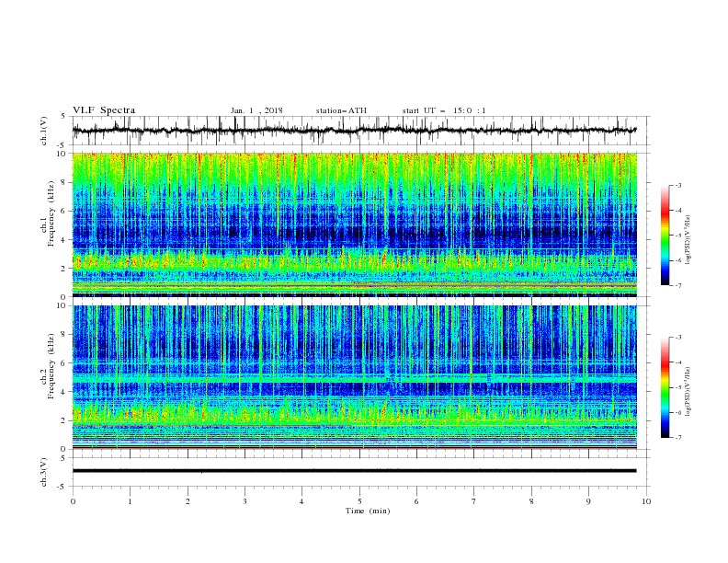Click the 'ch.1(V)' waveform axis label
Image resolution: width=728 pixels, height=563 pixels.
tap(44, 131)
